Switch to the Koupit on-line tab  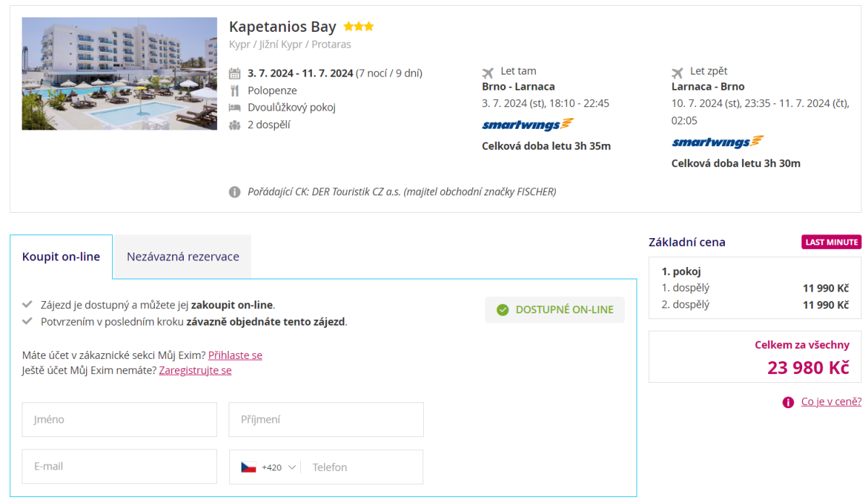61,257
